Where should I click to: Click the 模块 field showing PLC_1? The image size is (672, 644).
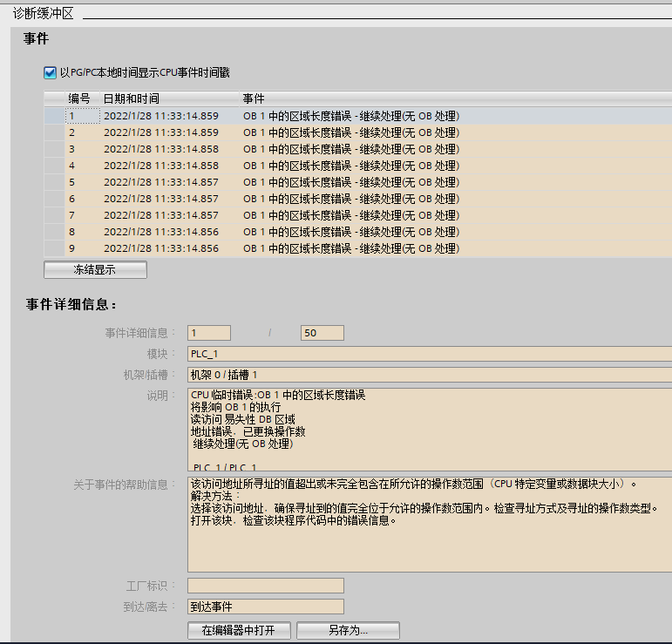point(430,354)
